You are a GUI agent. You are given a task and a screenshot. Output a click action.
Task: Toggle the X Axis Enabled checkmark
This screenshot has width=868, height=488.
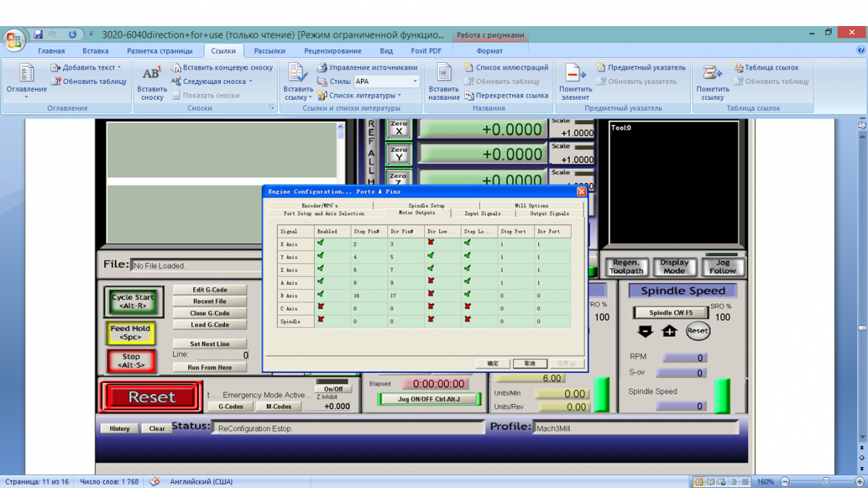tap(320, 243)
